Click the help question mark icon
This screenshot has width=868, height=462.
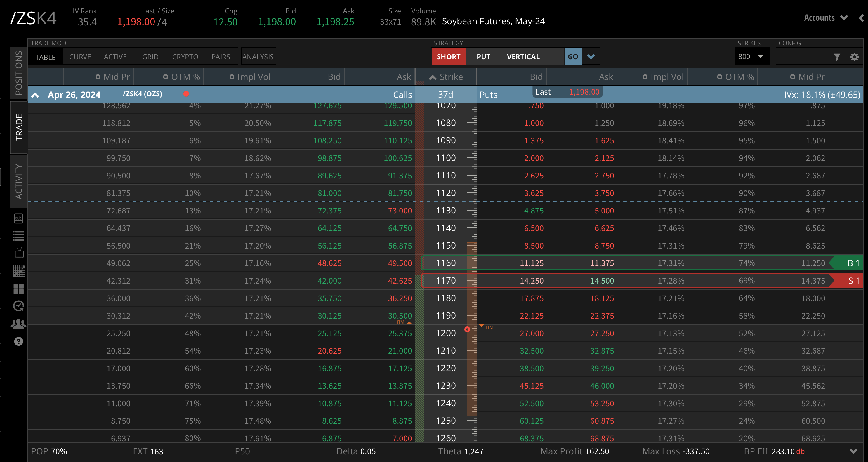pyautogui.click(x=19, y=341)
